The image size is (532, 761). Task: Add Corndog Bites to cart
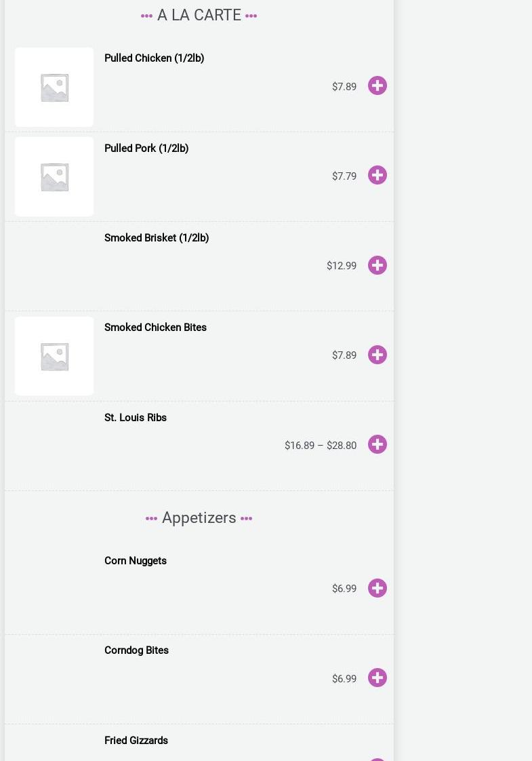(x=377, y=678)
